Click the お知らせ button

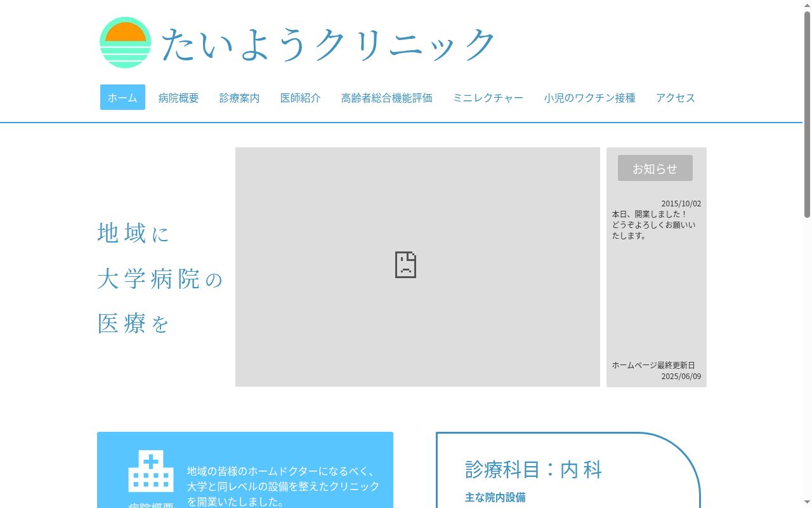[x=655, y=168]
